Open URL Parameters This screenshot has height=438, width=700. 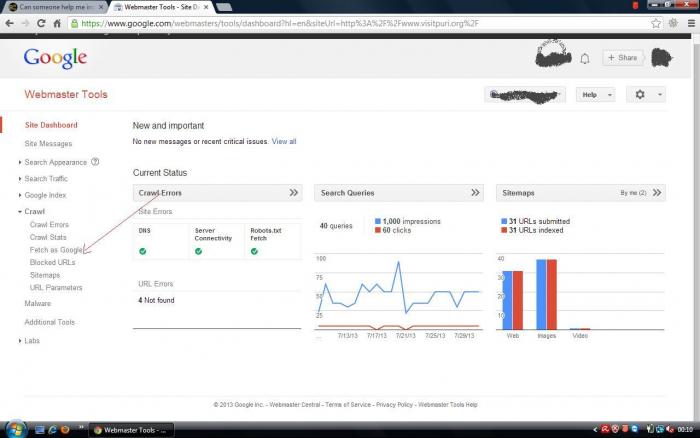point(56,288)
